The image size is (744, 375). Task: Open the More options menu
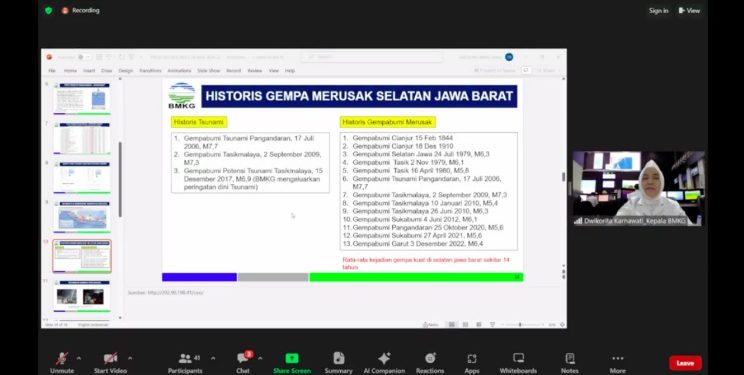617,363
